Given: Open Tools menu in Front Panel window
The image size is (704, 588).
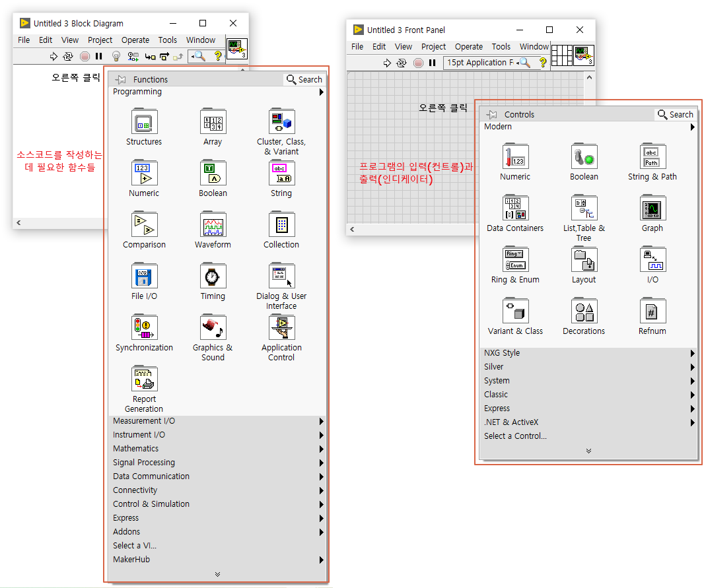Looking at the screenshot, I should coord(501,47).
